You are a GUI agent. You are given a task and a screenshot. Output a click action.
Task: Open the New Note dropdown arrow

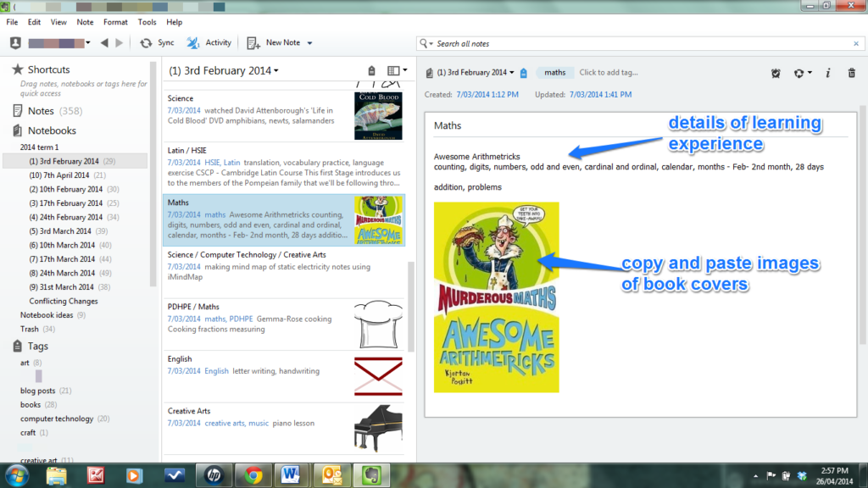click(x=309, y=43)
